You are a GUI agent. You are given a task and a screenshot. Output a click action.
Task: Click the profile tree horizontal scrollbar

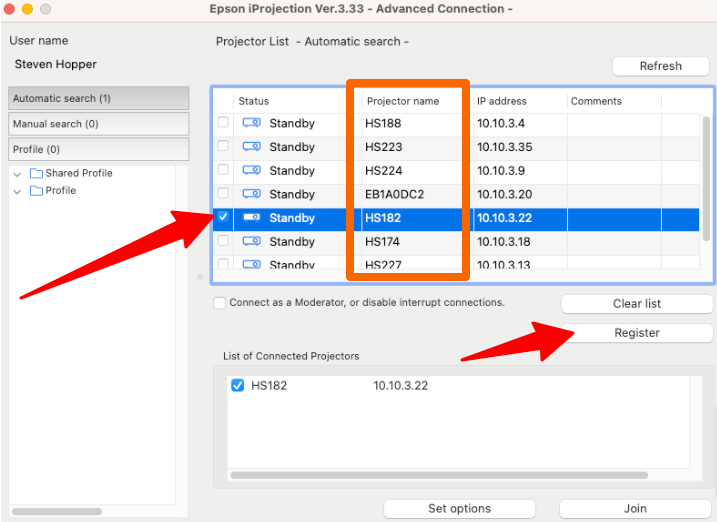coord(57,511)
